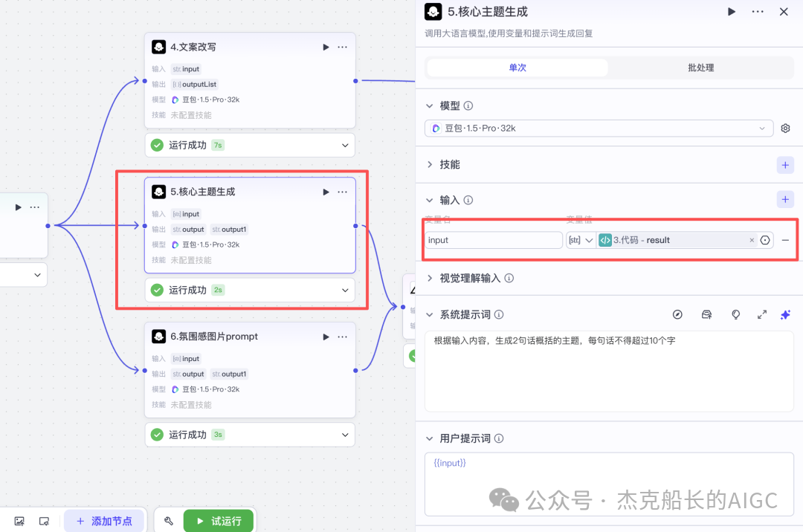
Task: Switch to the 单次 tab
Action: point(517,68)
